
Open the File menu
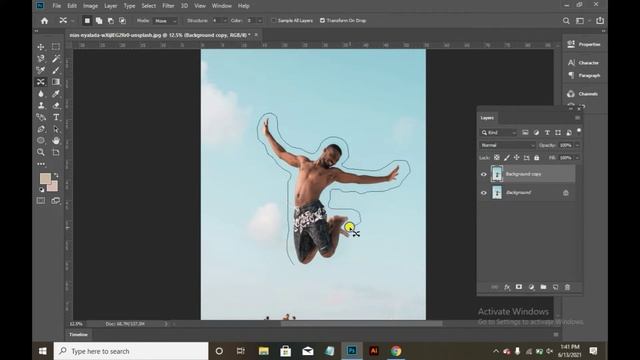57,6
